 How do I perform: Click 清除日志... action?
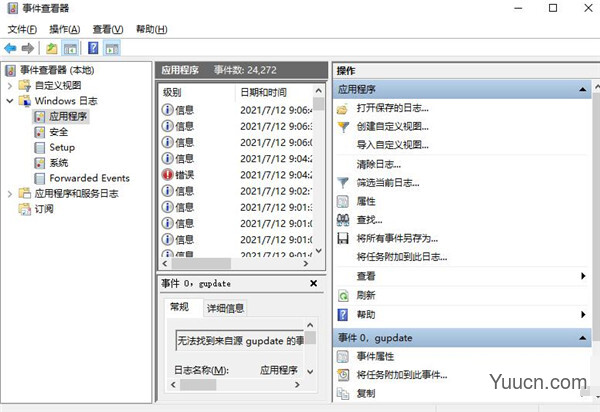379,164
